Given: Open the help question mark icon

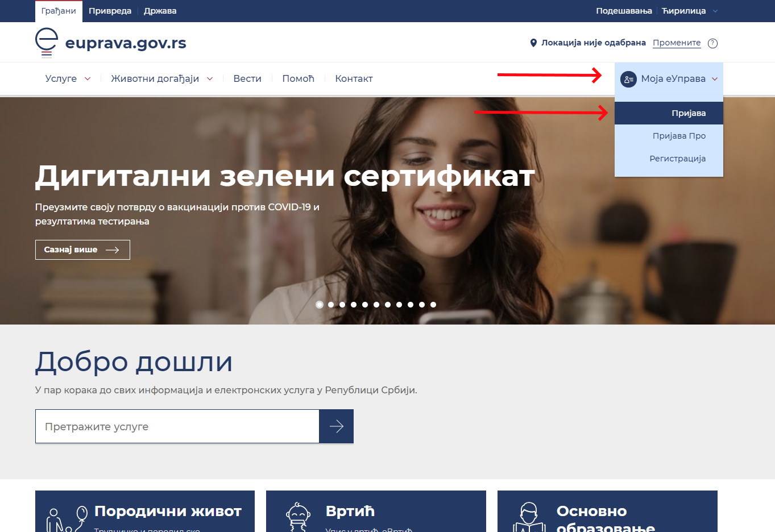Looking at the screenshot, I should (712, 43).
